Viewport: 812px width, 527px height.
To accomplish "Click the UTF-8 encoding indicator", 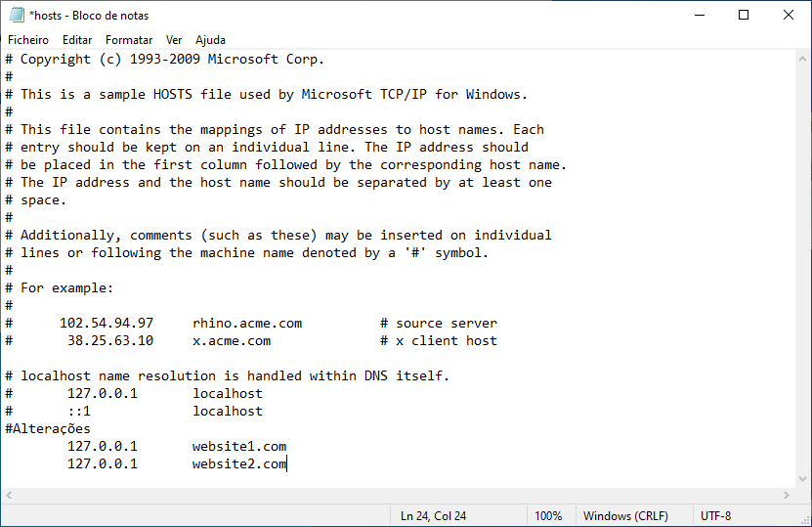I will 715,516.
